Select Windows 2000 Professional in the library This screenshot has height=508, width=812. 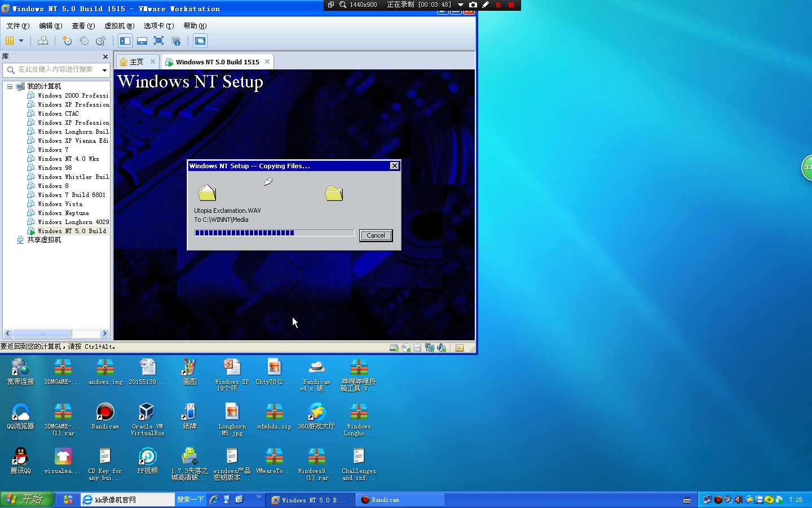coord(68,95)
